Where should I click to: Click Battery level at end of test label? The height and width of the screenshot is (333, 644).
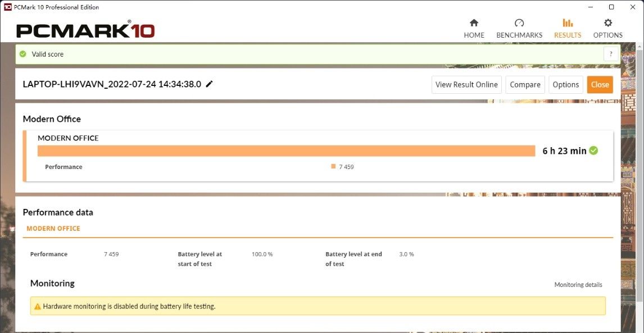353,259
